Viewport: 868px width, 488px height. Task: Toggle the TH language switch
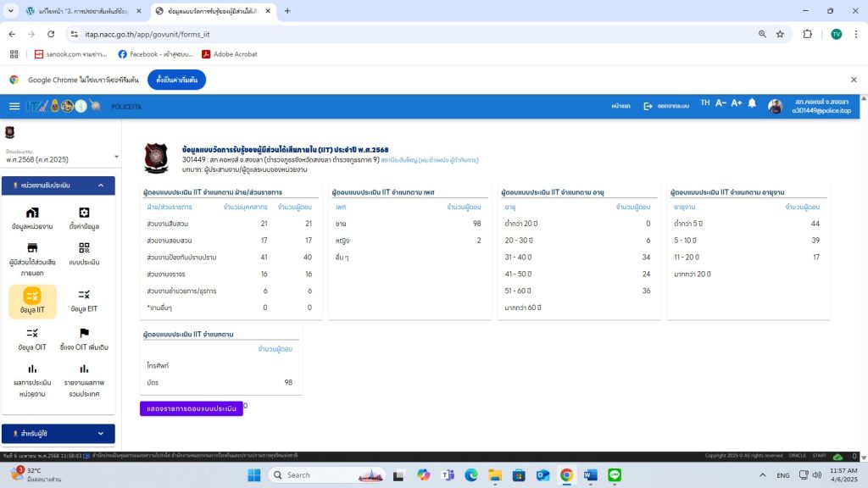tap(704, 103)
